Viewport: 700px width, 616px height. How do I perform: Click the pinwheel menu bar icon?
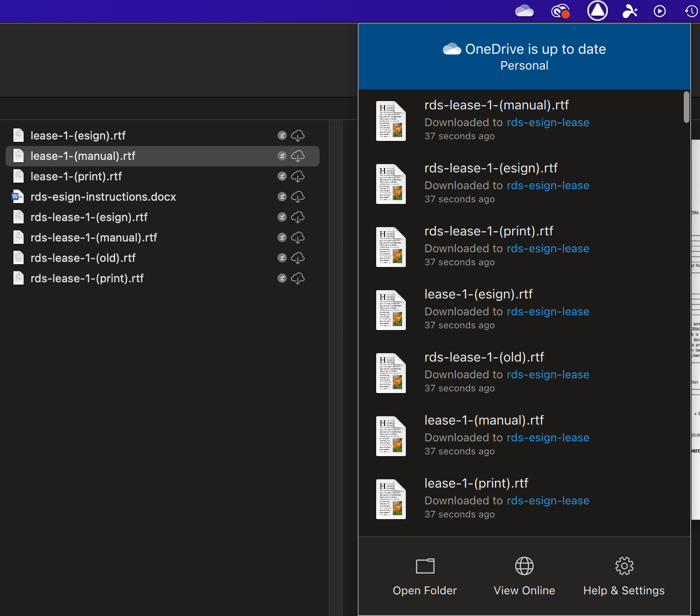coord(630,11)
